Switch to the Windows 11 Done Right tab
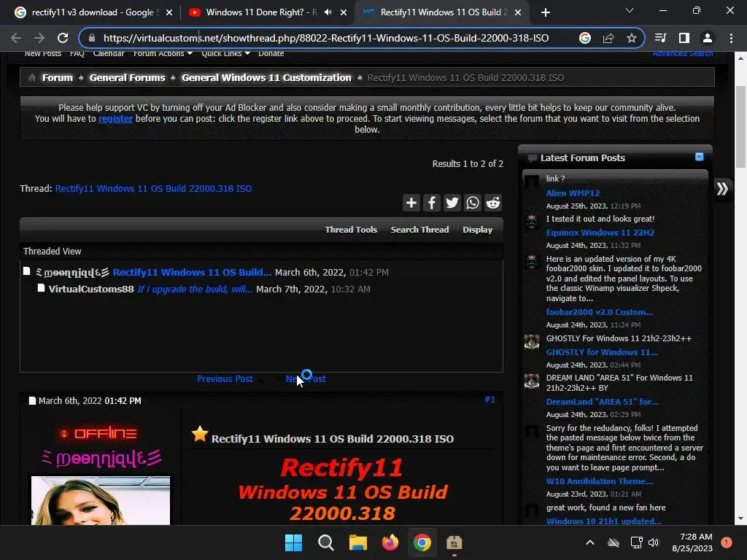747x560 pixels. coord(260,12)
